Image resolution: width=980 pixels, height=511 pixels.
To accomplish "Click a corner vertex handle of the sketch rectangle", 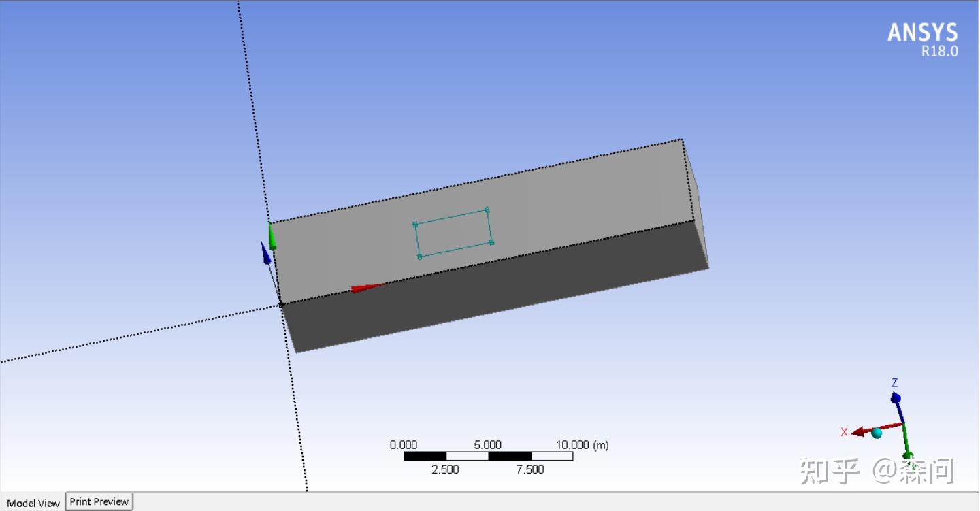I will point(487,210).
